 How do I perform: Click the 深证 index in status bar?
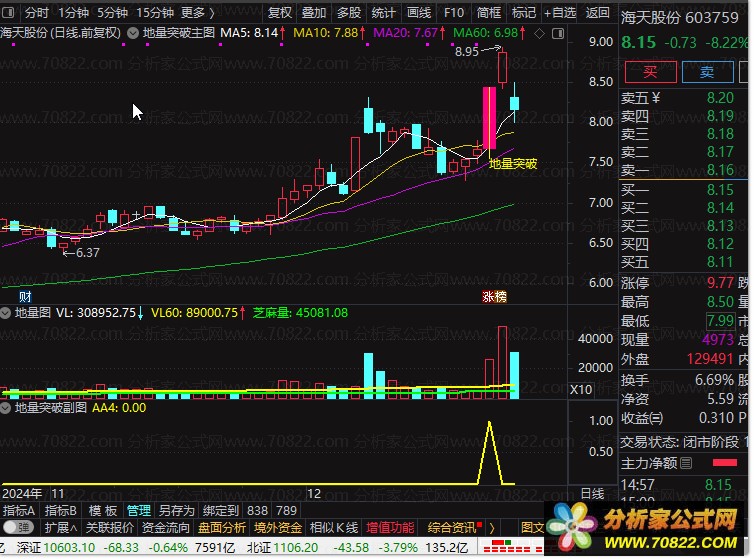pyautogui.click(x=29, y=547)
